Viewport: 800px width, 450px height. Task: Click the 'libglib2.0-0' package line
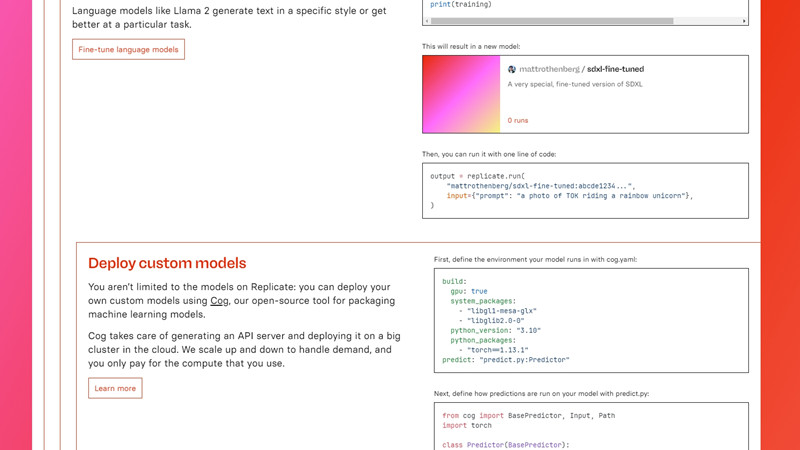[491, 320]
